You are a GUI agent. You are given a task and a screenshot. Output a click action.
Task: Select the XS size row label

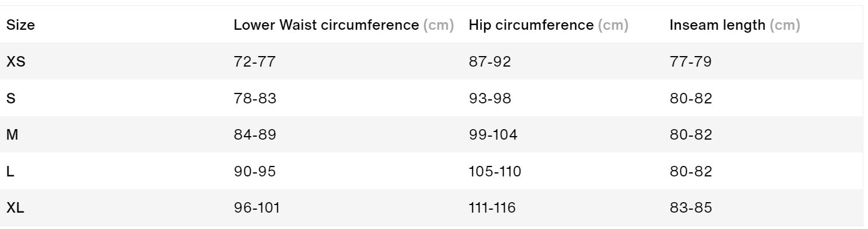click(15, 61)
